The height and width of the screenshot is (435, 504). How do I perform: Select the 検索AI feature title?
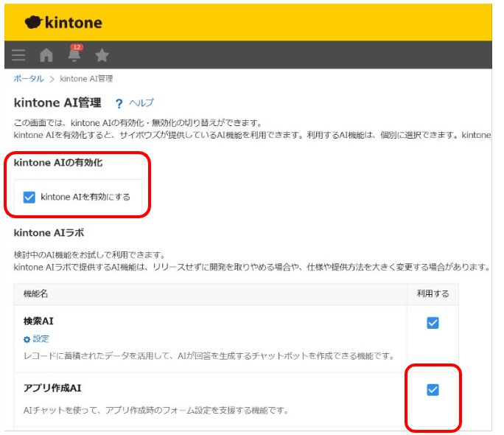38,321
